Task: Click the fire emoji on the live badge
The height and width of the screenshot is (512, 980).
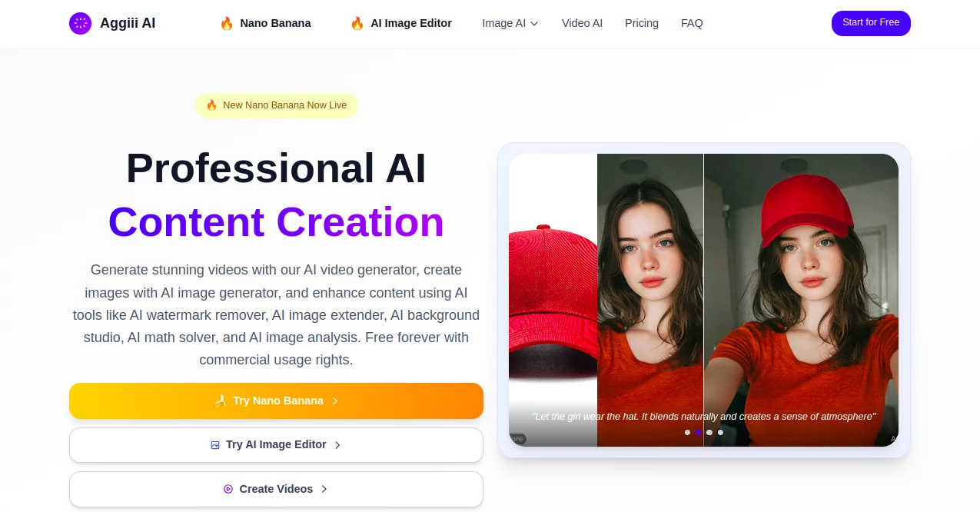Action: (212, 105)
